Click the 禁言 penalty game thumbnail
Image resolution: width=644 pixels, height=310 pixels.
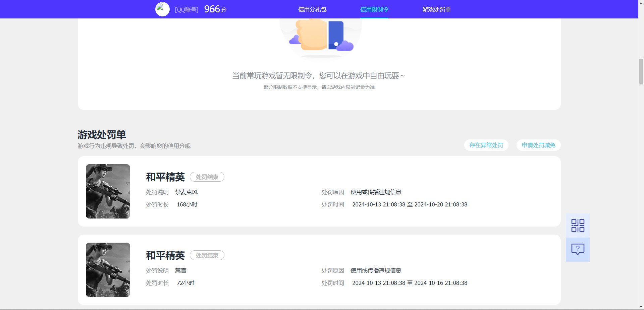(108, 270)
